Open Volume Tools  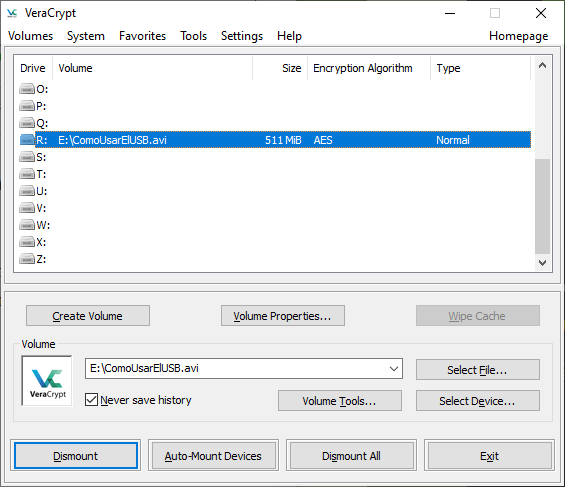pos(340,401)
